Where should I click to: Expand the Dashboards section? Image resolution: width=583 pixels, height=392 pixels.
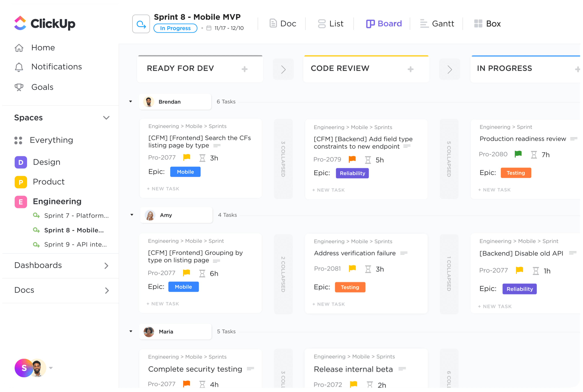[x=106, y=265]
